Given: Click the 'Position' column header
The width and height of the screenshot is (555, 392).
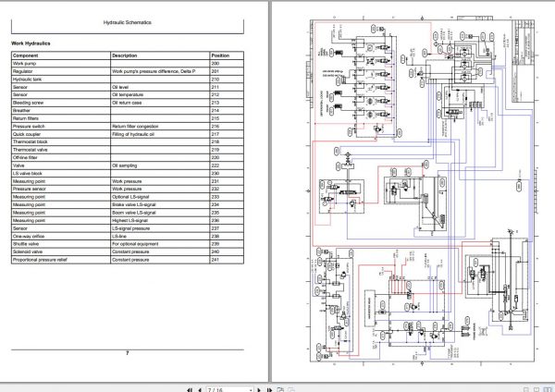Looking at the screenshot, I should [x=220, y=55].
